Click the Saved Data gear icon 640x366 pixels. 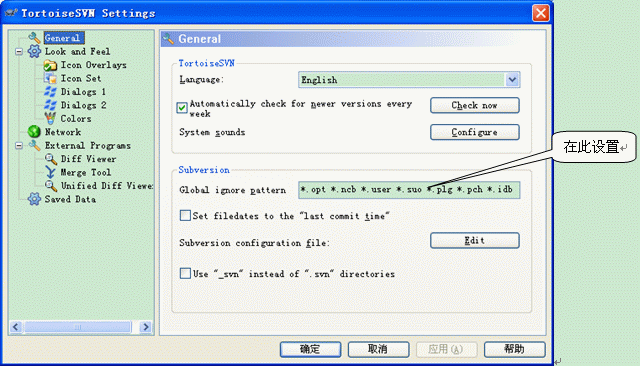point(34,199)
